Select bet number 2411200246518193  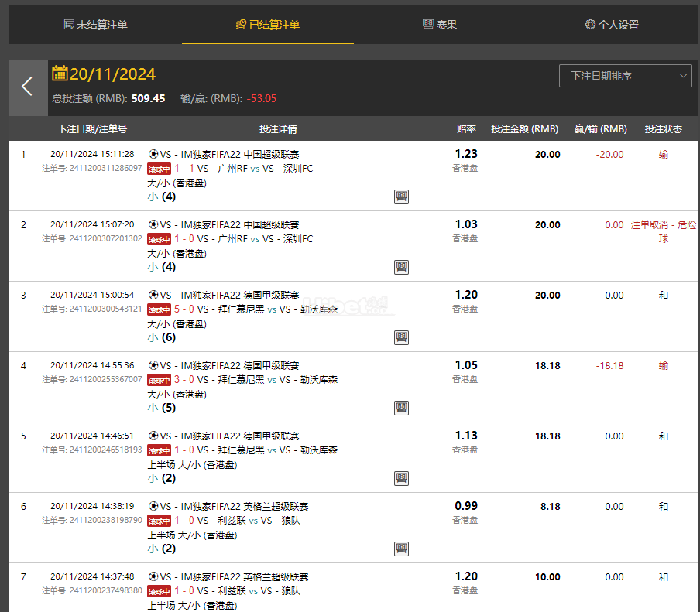(x=106, y=450)
